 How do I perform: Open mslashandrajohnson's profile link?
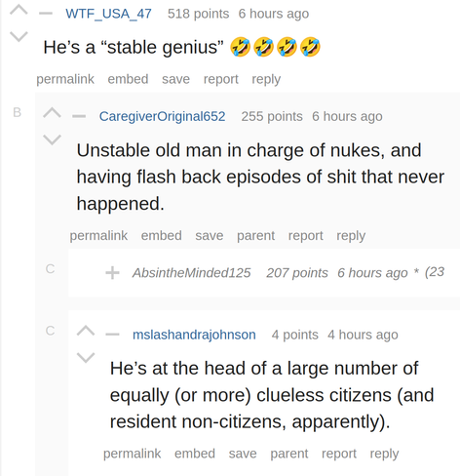click(x=194, y=335)
